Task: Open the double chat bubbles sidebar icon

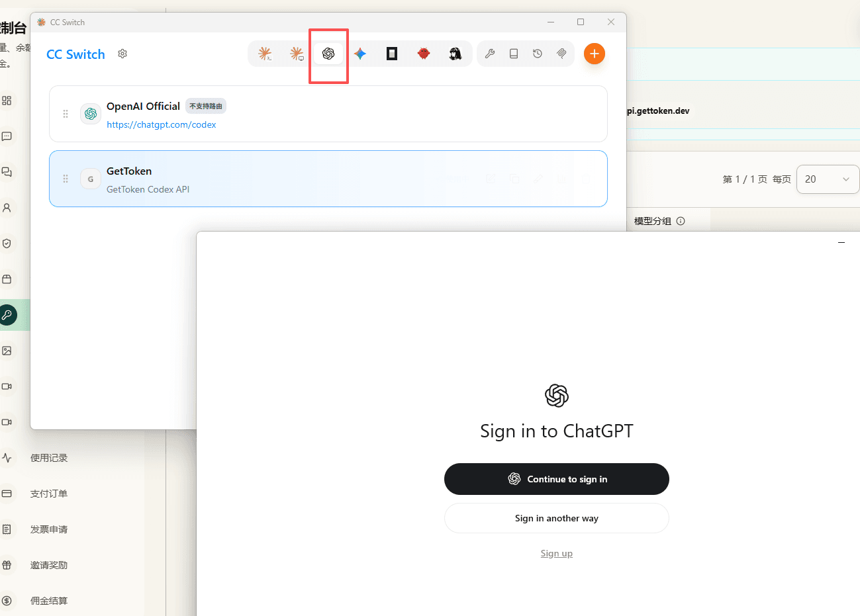Action: pyautogui.click(x=7, y=172)
